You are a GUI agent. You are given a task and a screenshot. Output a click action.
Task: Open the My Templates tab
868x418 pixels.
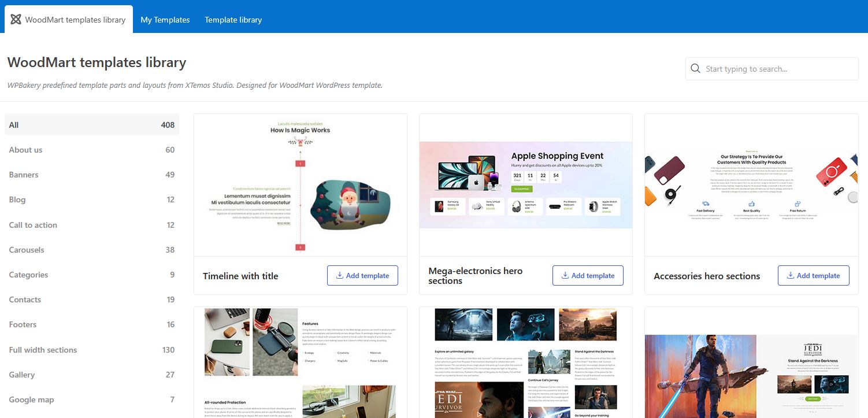coord(165,20)
